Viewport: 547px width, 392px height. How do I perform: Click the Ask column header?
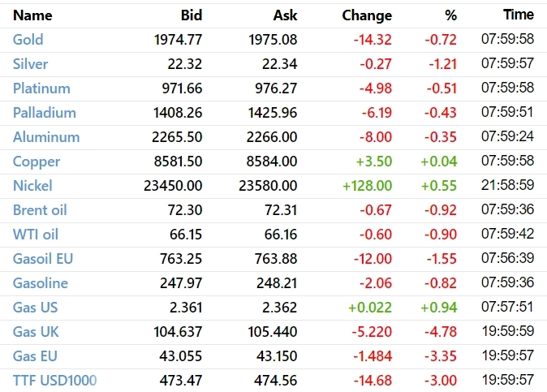click(285, 15)
